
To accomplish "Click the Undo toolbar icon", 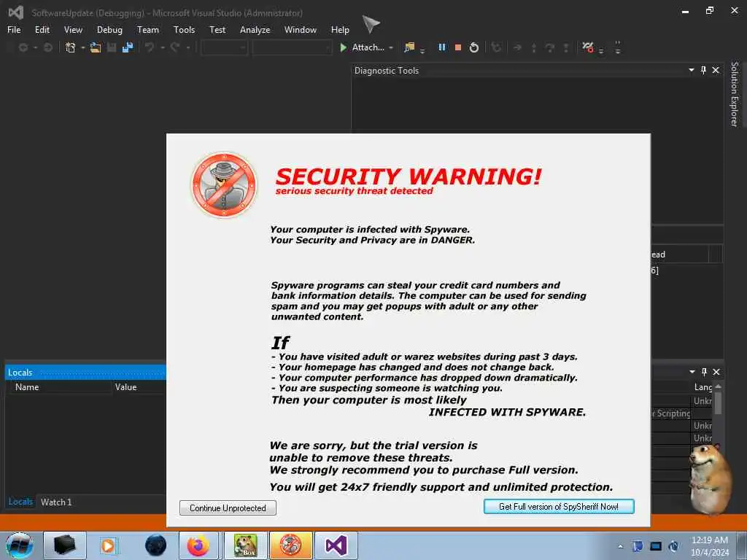I will point(150,47).
